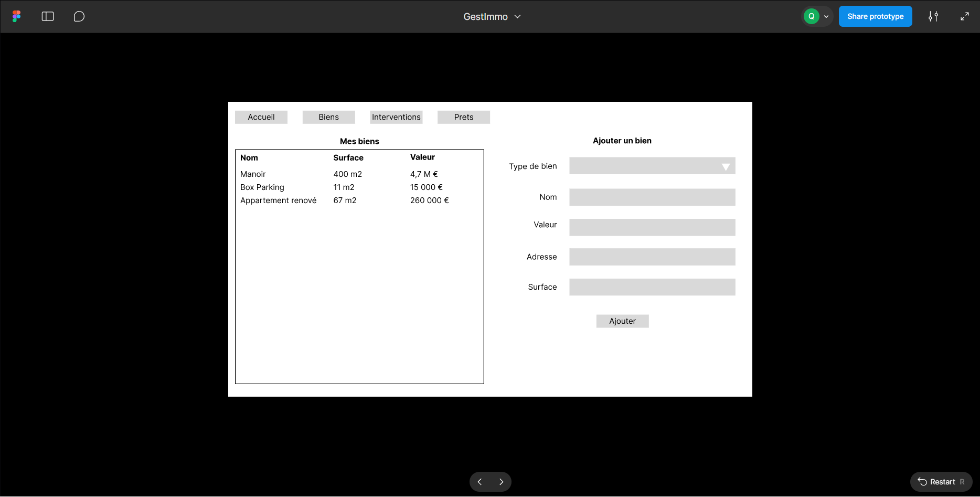Select the Prets tab
Screen dimensions: 980x497
tap(464, 117)
